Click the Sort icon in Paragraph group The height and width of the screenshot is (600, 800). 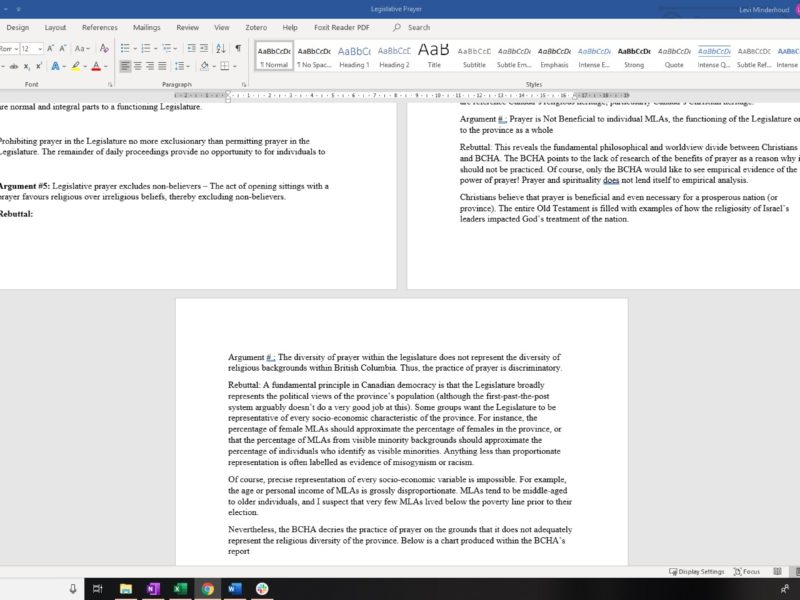pyautogui.click(x=219, y=48)
